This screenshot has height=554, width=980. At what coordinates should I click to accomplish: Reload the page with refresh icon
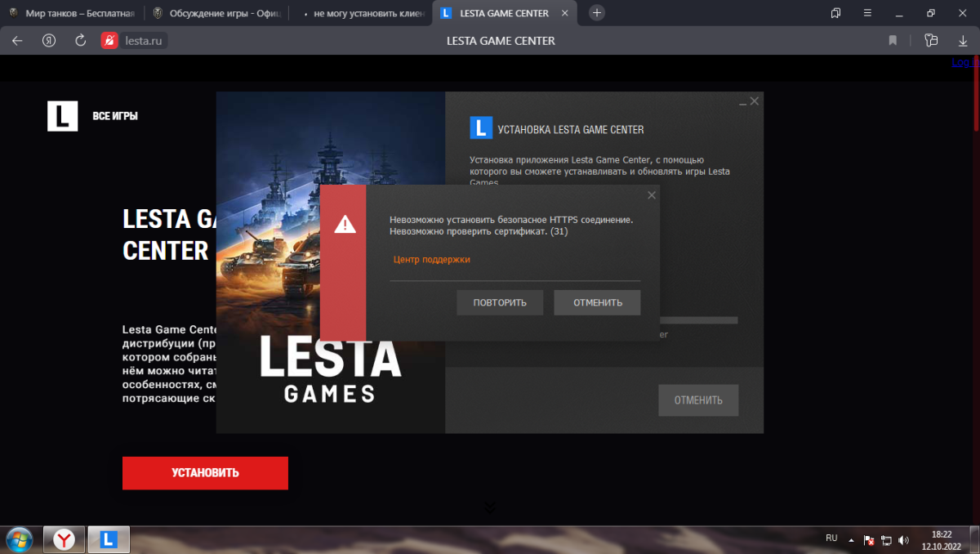pos(80,41)
